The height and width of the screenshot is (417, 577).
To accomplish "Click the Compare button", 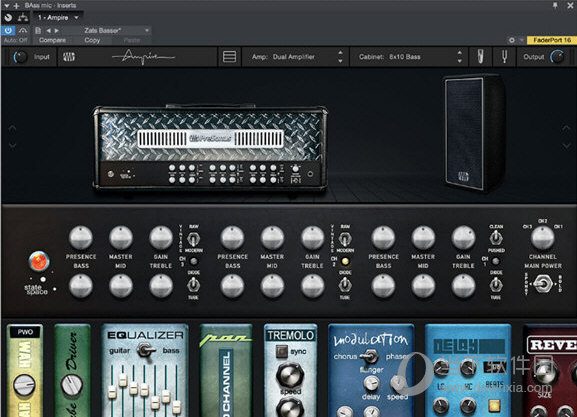I will point(52,40).
